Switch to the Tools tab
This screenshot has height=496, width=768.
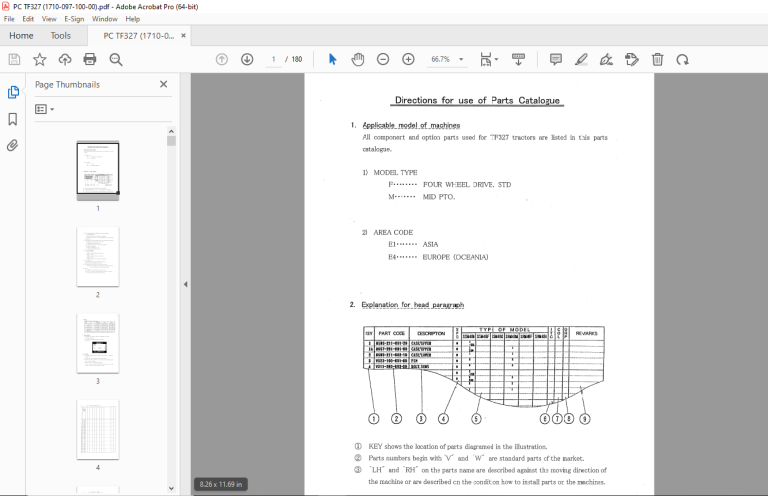click(60, 36)
